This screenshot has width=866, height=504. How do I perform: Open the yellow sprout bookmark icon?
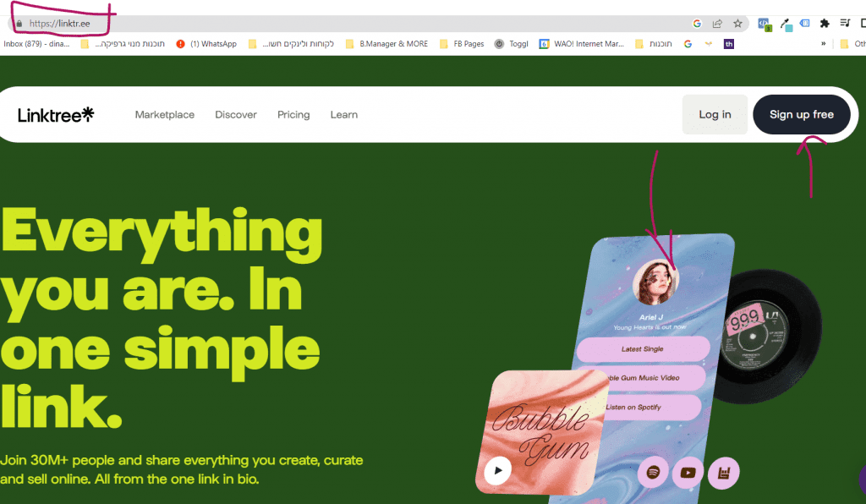[709, 44]
